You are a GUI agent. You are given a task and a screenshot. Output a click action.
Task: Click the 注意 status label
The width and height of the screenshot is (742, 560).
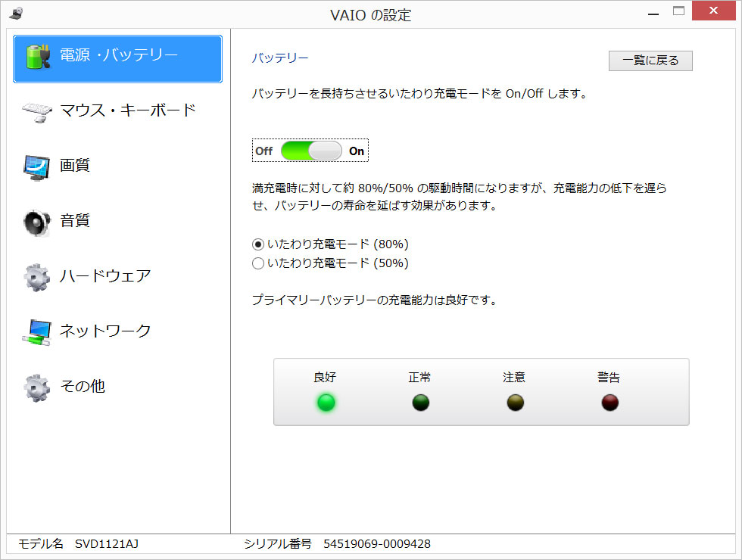(x=514, y=377)
